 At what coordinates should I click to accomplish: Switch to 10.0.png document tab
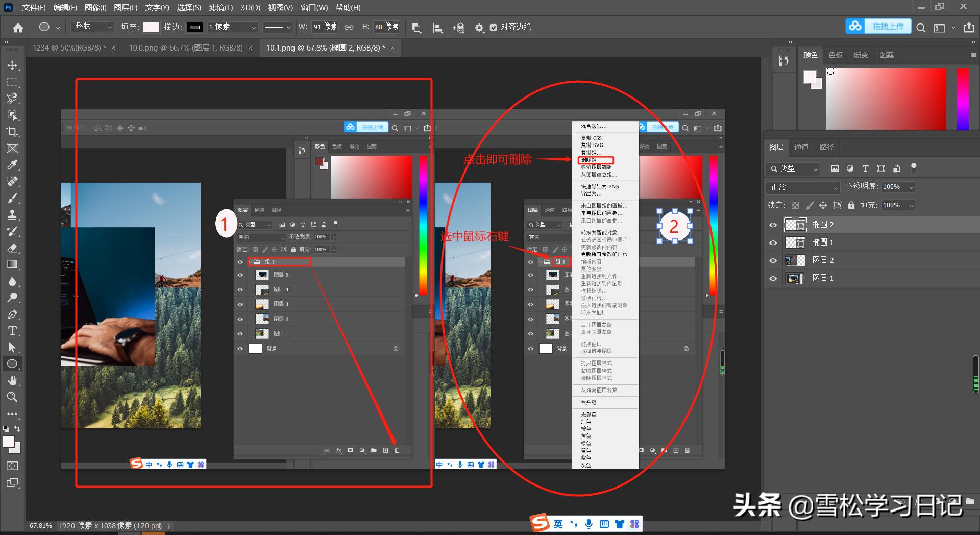186,48
